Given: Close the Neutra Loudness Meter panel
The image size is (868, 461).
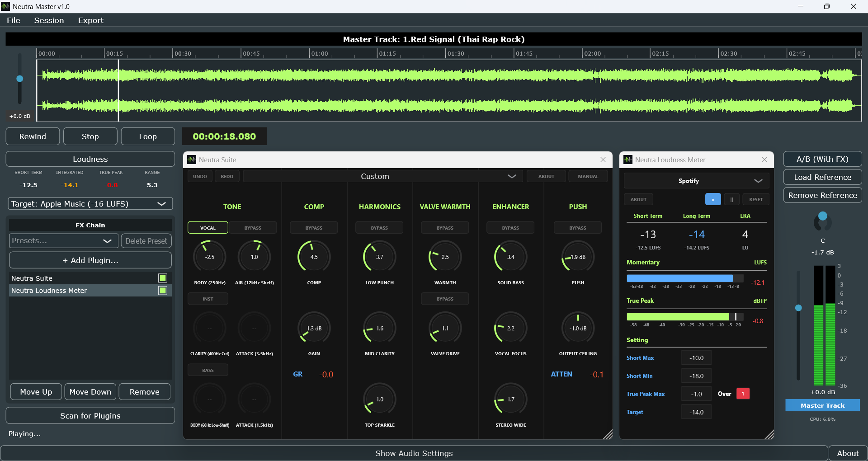Looking at the screenshot, I should coord(764,160).
